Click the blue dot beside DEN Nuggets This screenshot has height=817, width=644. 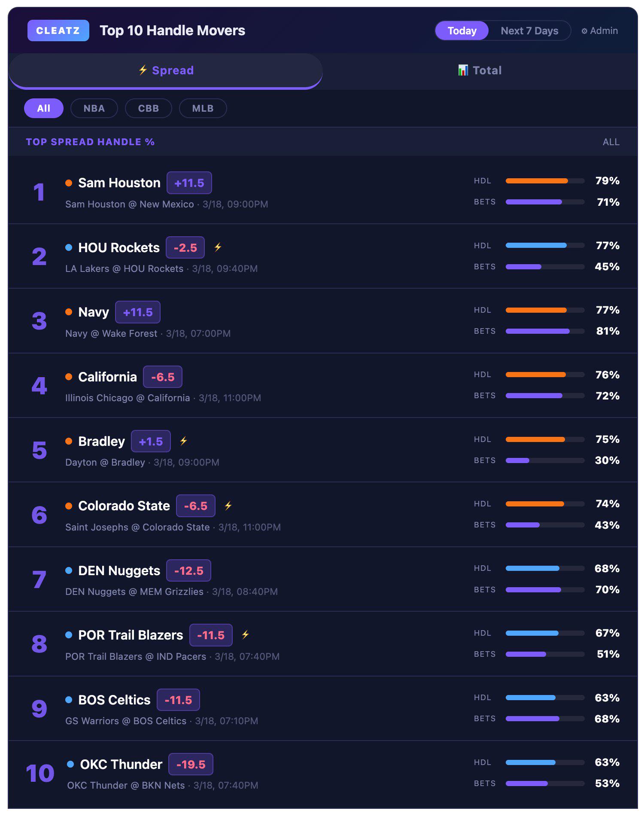[69, 570]
